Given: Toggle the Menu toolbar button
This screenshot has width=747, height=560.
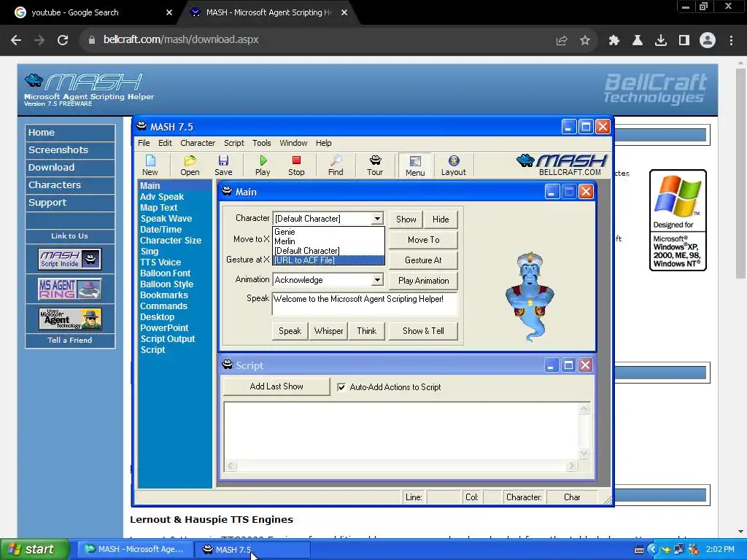Looking at the screenshot, I should point(415,166).
